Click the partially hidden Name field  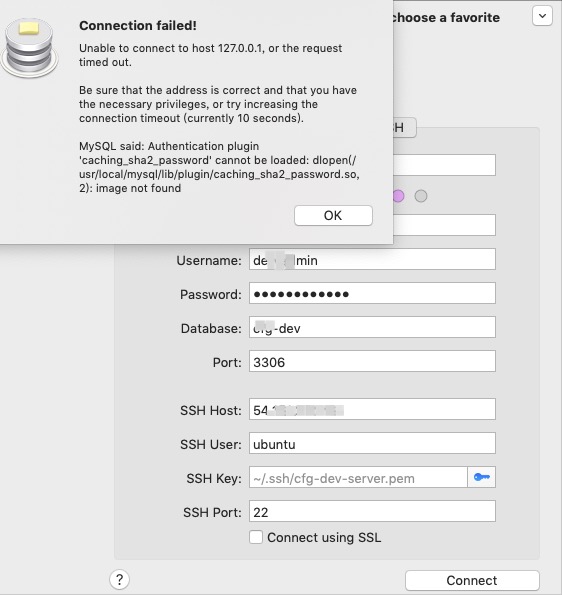tap(444, 165)
